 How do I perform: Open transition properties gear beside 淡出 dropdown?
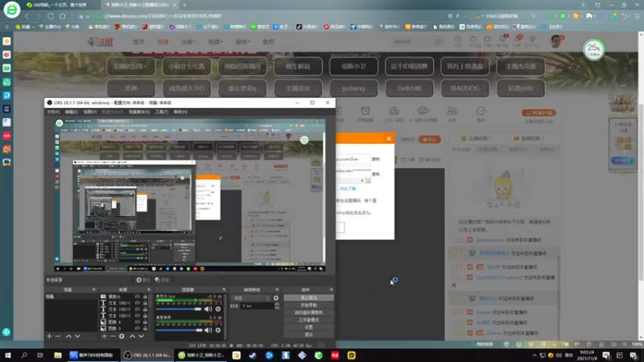coord(276,298)
